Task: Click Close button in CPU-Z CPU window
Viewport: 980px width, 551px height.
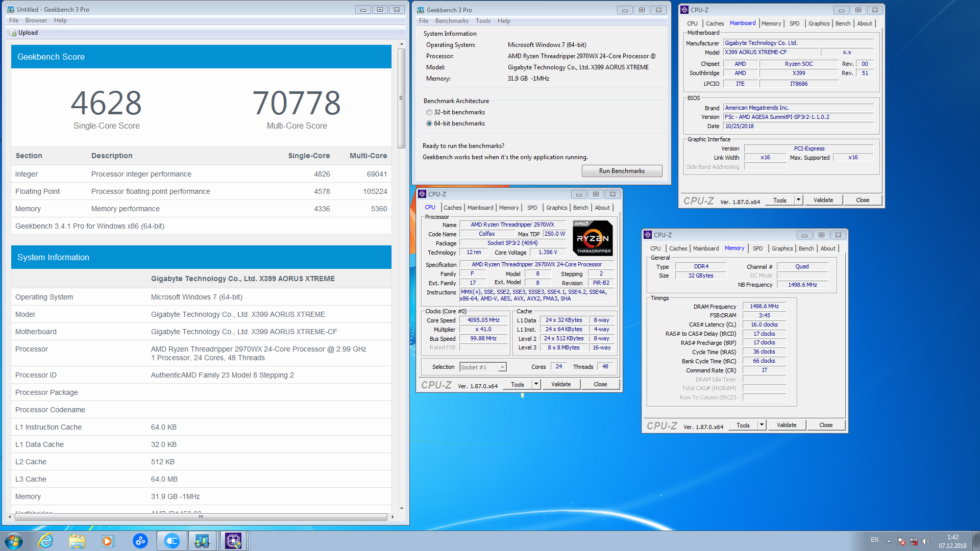Action: point(600,384)
